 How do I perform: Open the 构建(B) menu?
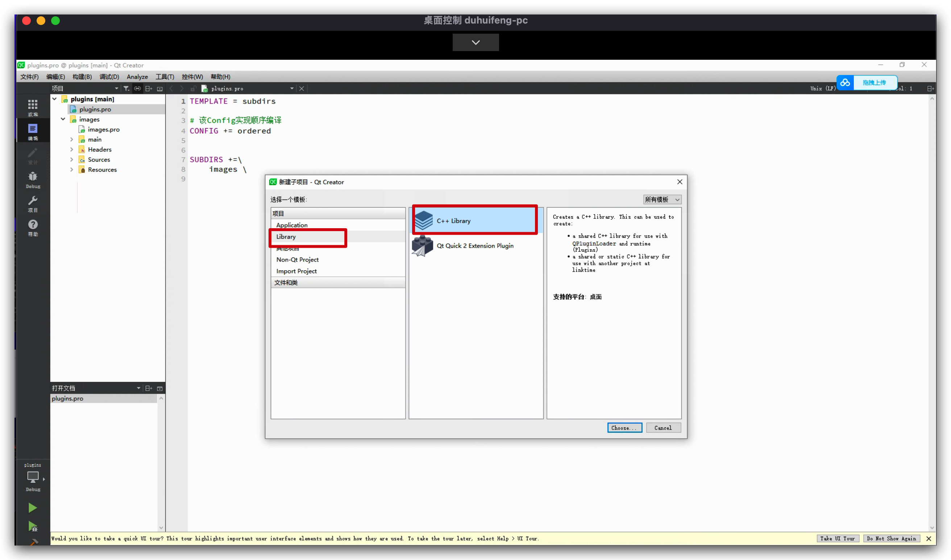coord(82,77)
